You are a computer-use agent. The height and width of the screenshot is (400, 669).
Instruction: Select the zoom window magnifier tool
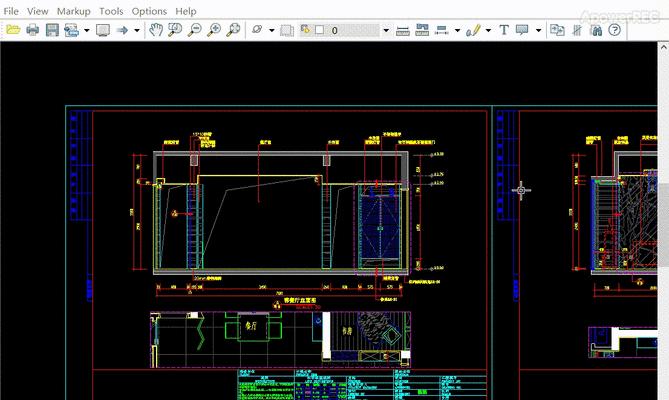coord(175,30)
